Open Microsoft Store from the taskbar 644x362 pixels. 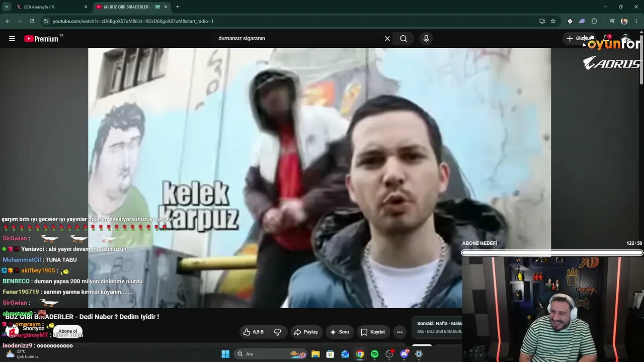(330, 354)
